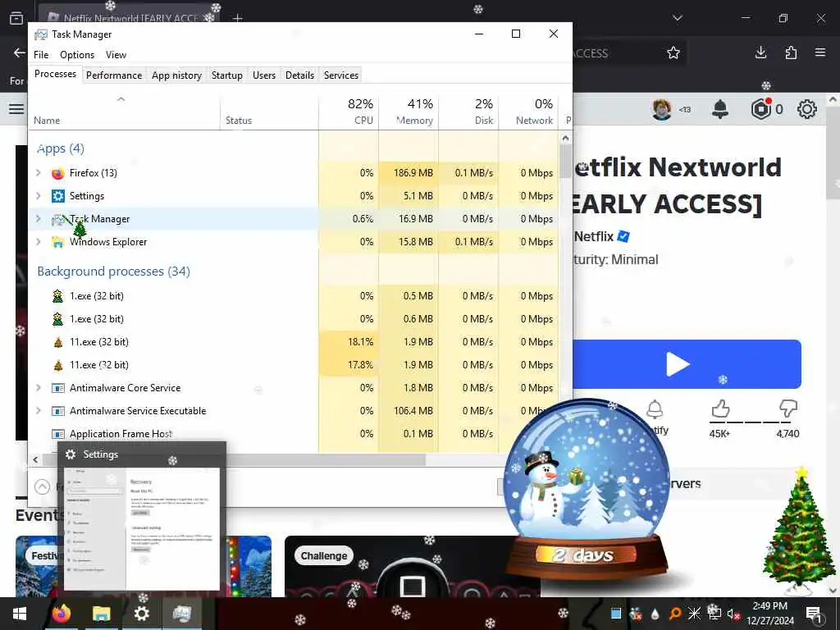This screenshot has height=630, width=840.
Task: Switch to the Details tab
Action: (x=299, y=75)
